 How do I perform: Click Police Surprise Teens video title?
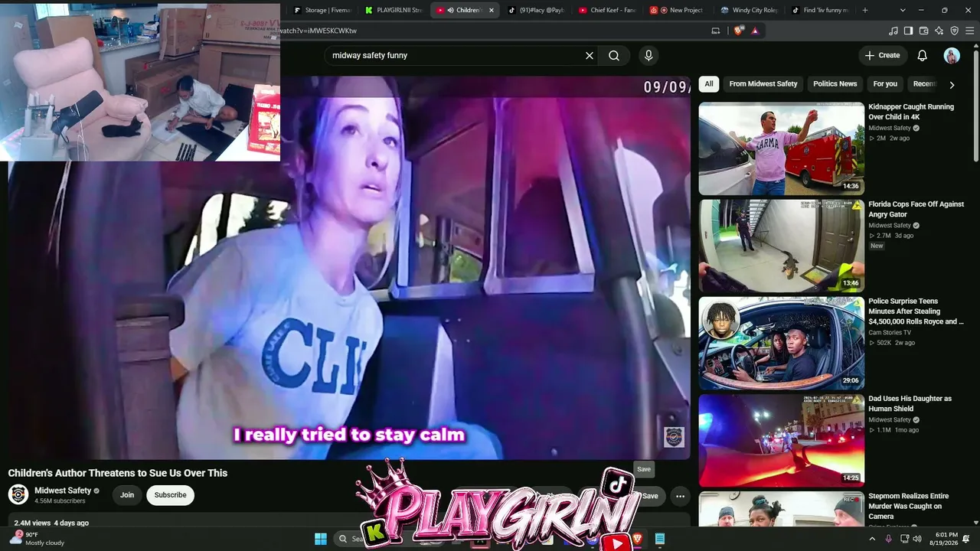point(916,311)
